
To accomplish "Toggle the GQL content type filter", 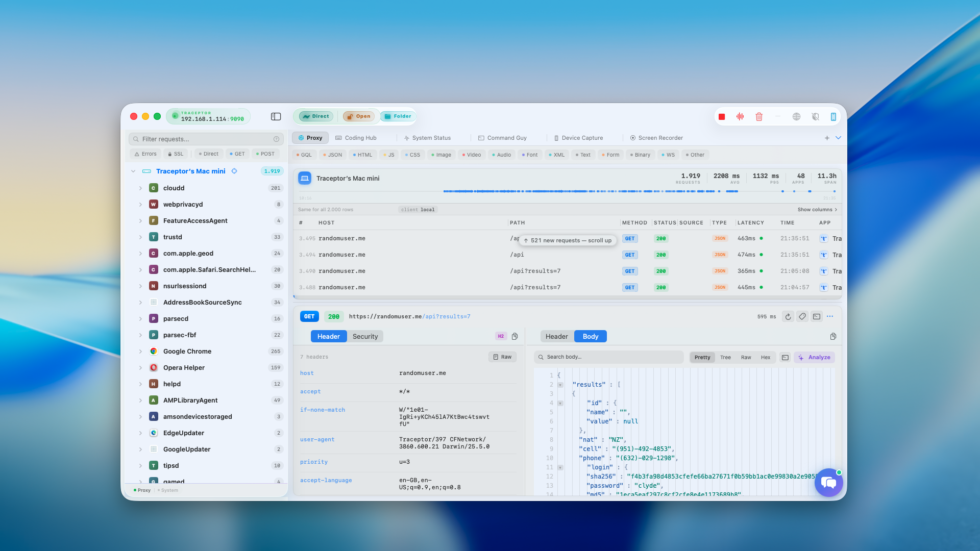I will click(x=304, y=155).
